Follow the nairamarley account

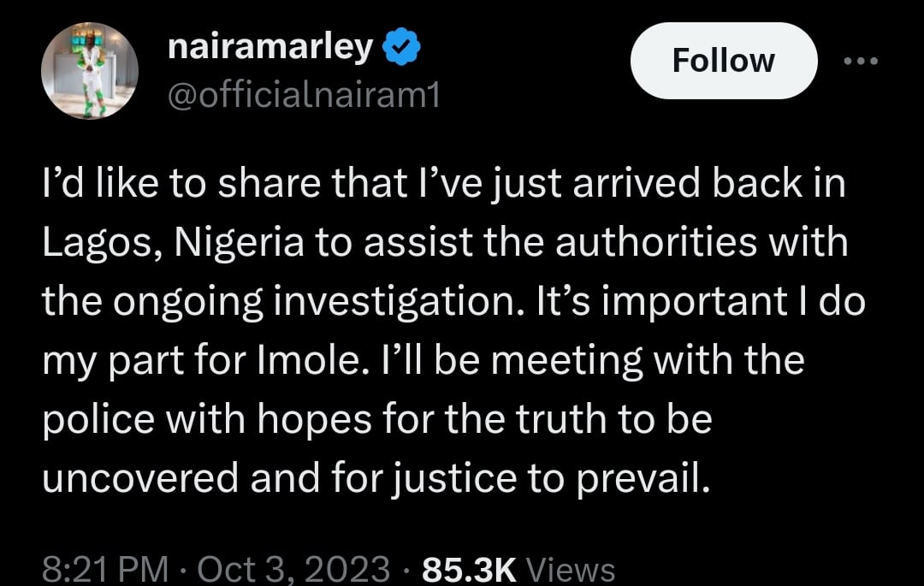pyautogui.click(x=723, y=61)
